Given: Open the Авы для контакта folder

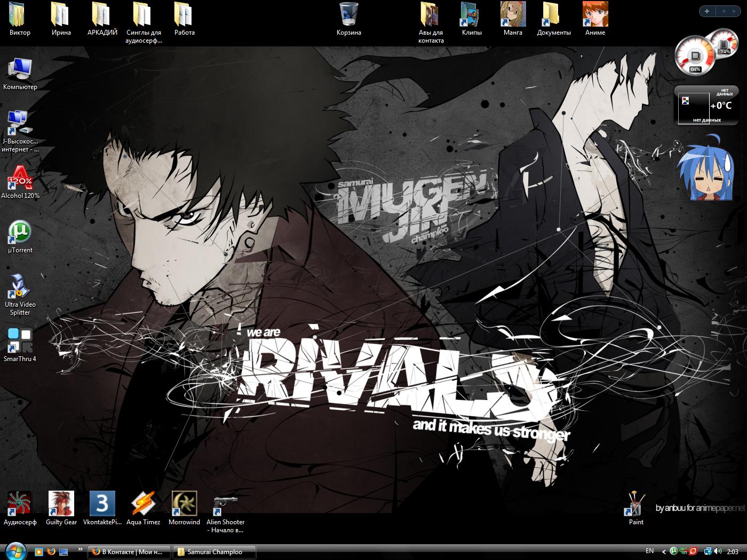Looking at the screenshot, I should pos(431,22).
